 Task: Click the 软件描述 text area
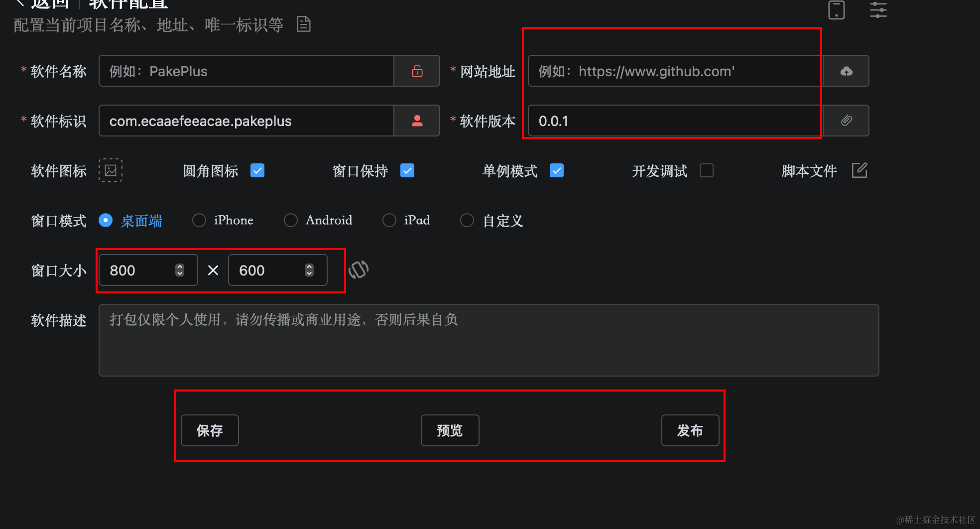tap(489, 340)
